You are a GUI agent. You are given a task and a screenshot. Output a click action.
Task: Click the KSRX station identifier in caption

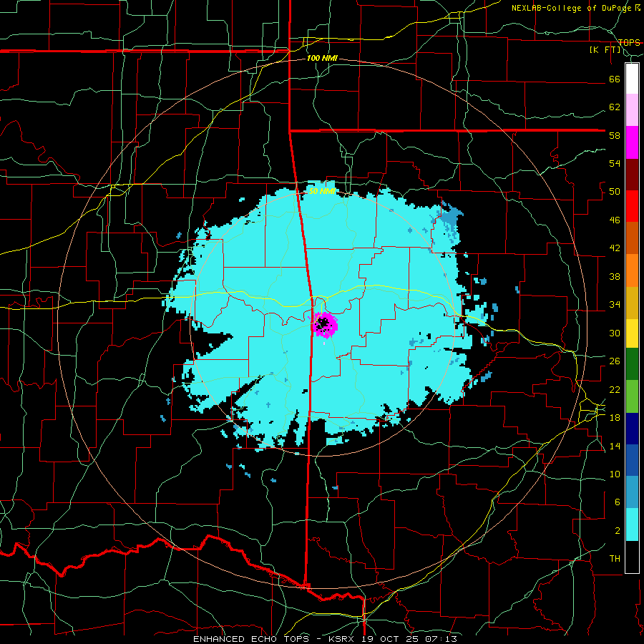(343, 639)
